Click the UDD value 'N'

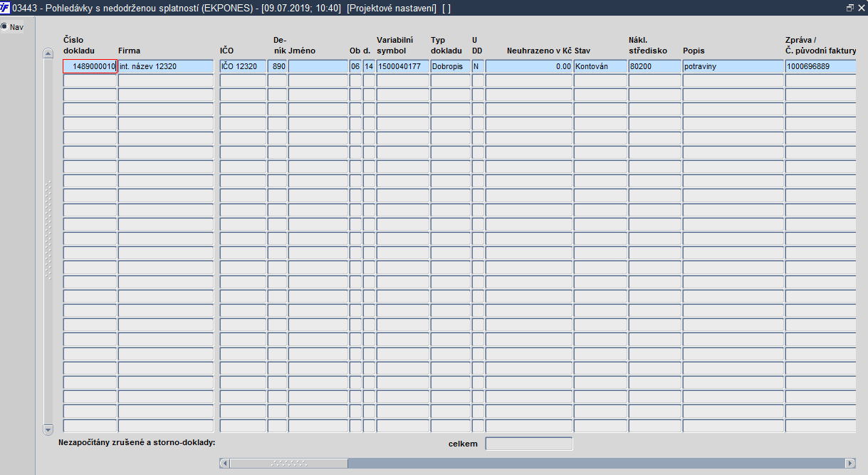coord(478,66)
